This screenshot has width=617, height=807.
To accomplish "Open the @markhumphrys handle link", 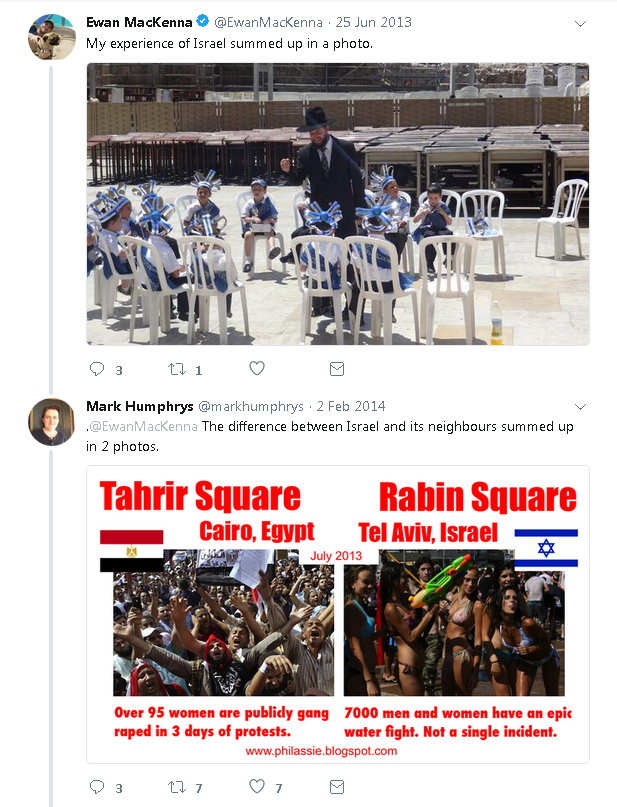I will [251, 407].
